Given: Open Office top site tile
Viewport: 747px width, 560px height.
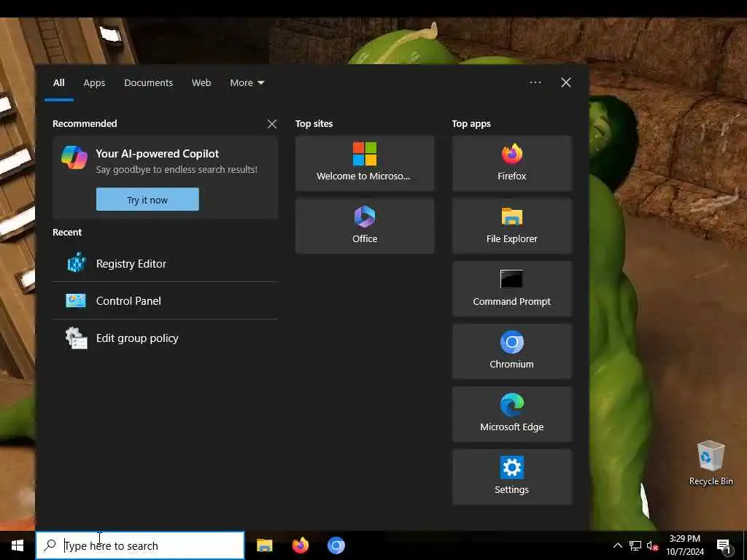Looking at the screenshot, I should pyautogui.click(x=365, y=226).
